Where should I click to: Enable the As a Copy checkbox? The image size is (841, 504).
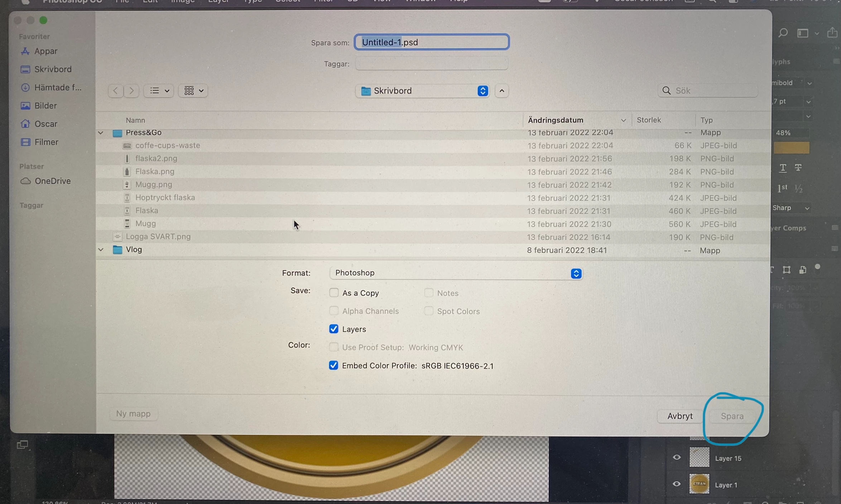[x=334, y=293]
